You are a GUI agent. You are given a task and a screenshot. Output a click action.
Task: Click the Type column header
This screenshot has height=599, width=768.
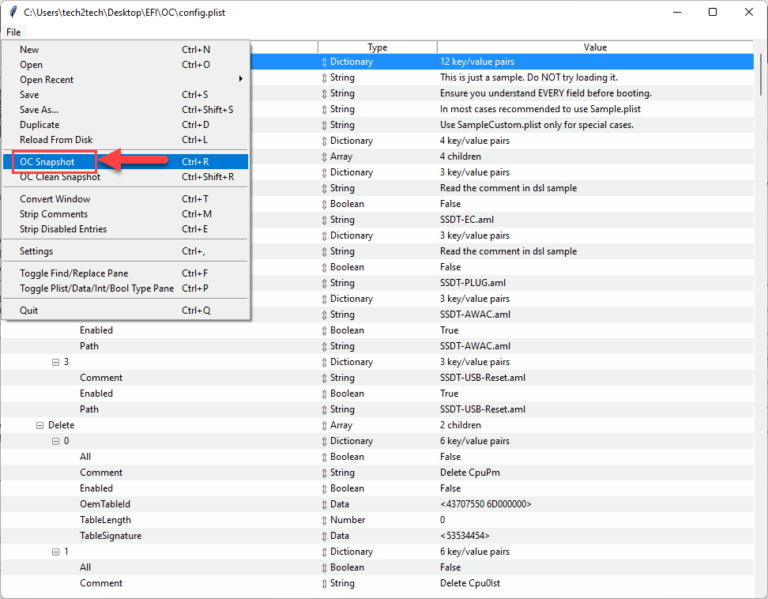click(377, 47)
